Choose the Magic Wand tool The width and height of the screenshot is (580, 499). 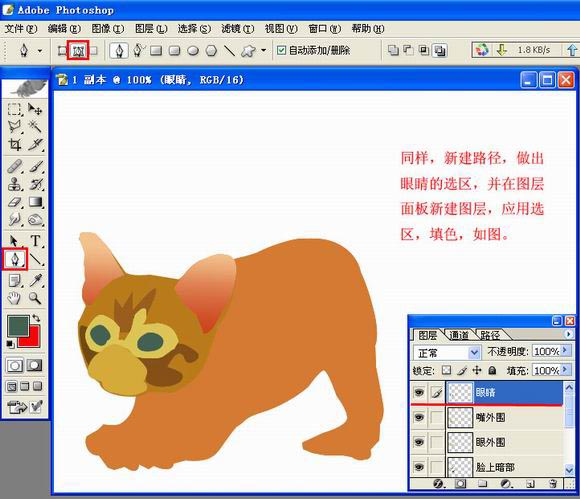[x=36, y=127]
